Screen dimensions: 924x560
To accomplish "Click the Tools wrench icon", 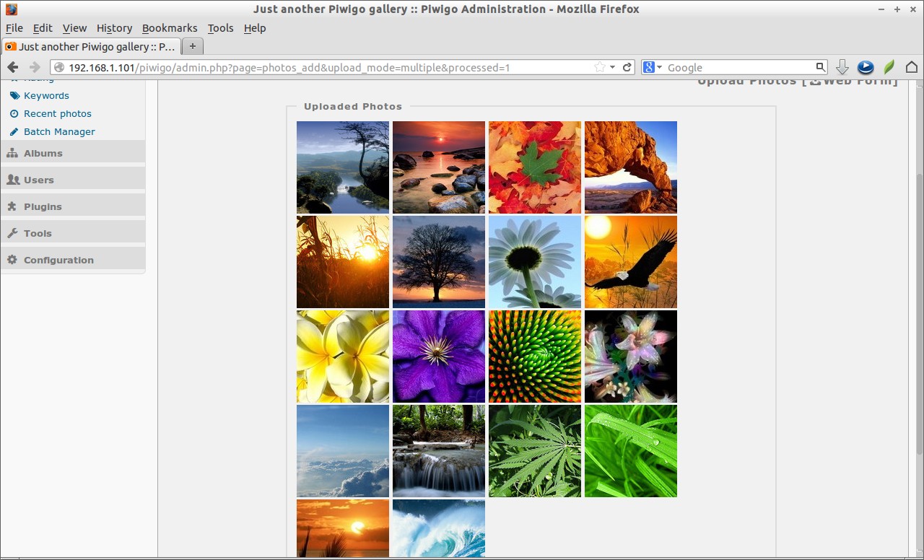I will point(12,233).
